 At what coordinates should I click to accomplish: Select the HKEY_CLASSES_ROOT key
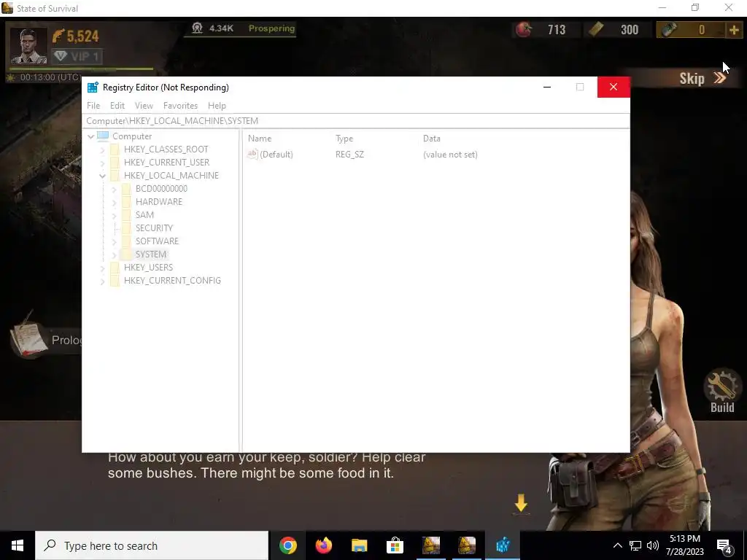coord(166,149)
